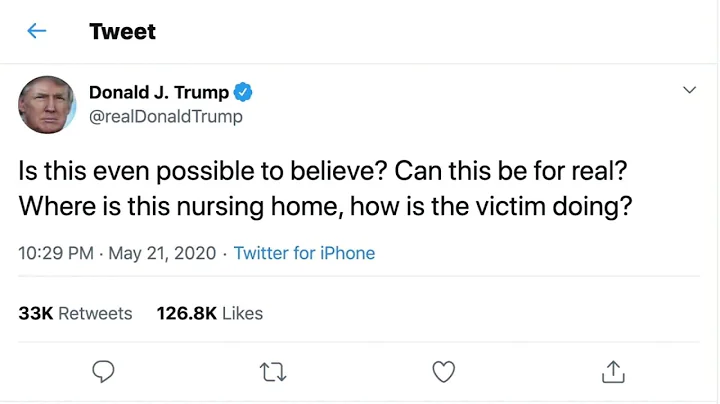The image size is (720, 404).
Task: Click the 33K retweet count number
Action: [x=35, y=313]
